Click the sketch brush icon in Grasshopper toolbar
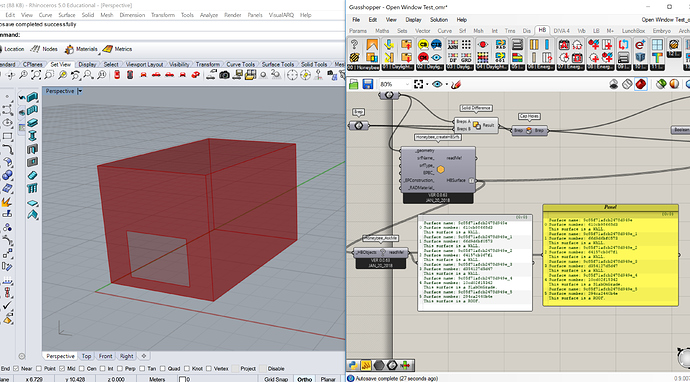This screenshot has width=690, height=382. pyautogui.click(x=456, y=84)
